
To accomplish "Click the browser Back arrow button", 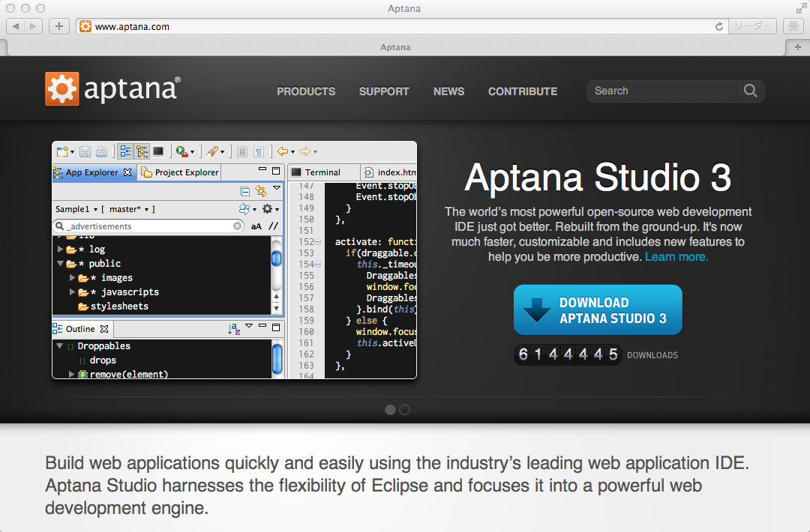I will coord(16,26).
